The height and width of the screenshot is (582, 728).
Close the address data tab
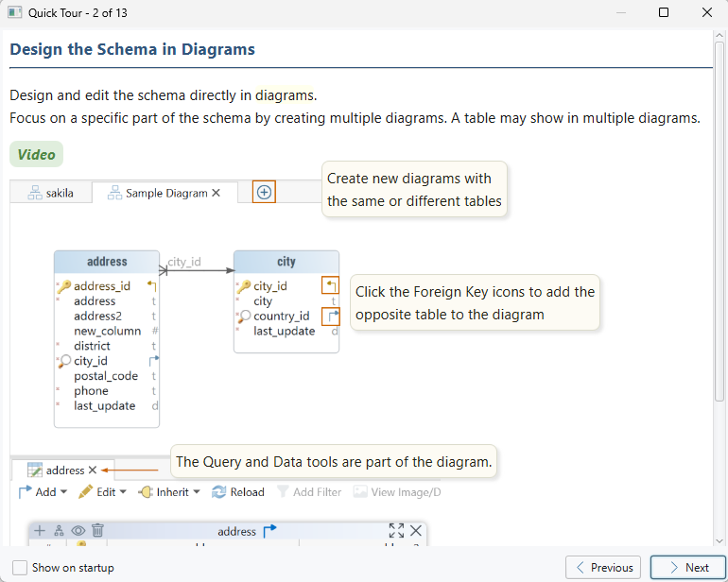point(93,471)
